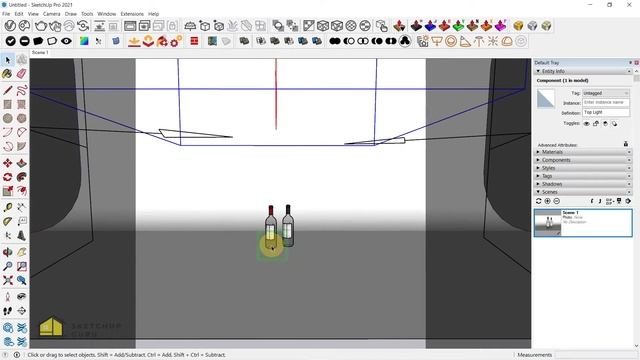Image resolution: width=640 pixels, height=360 pixels.
Task: Toggle the black eye icon in second toolbar
Action: tap(66, 41)
